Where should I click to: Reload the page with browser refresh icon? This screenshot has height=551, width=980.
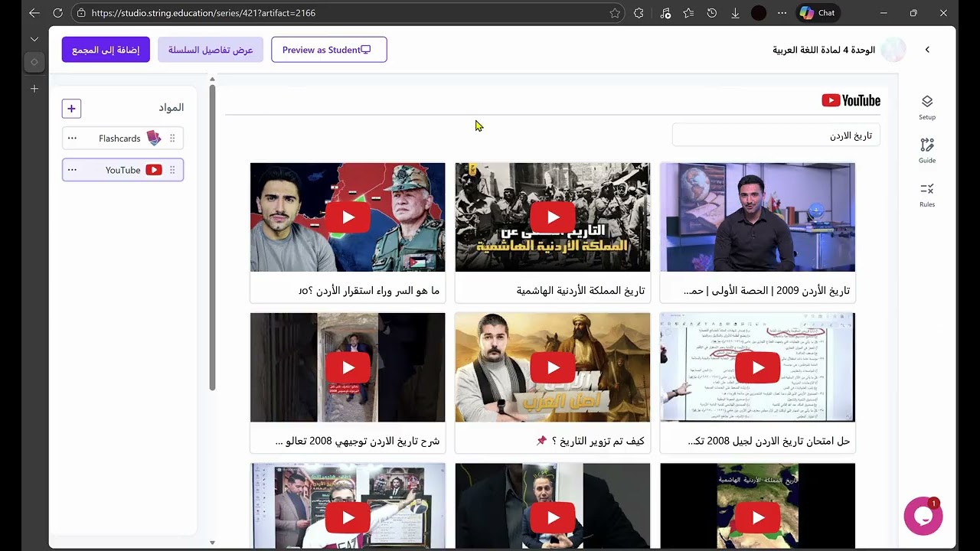pos(57,13)
